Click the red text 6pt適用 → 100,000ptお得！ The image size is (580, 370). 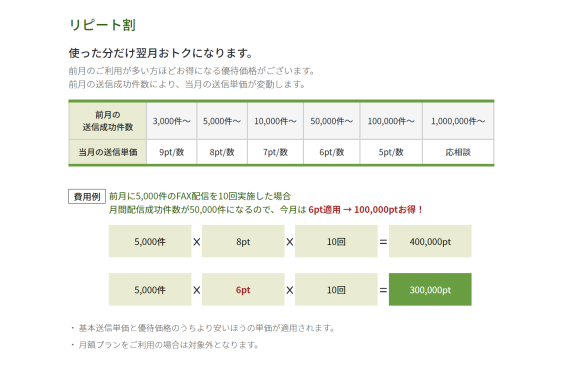point(365,210)
